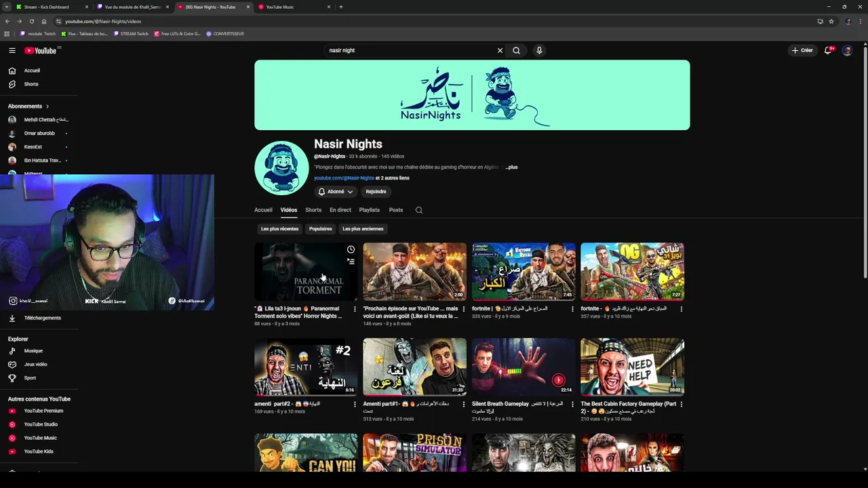Viewport: 868px width, 488px height.
Task: Clear the search box with the X icon
Action: click(x=500, y=50)
